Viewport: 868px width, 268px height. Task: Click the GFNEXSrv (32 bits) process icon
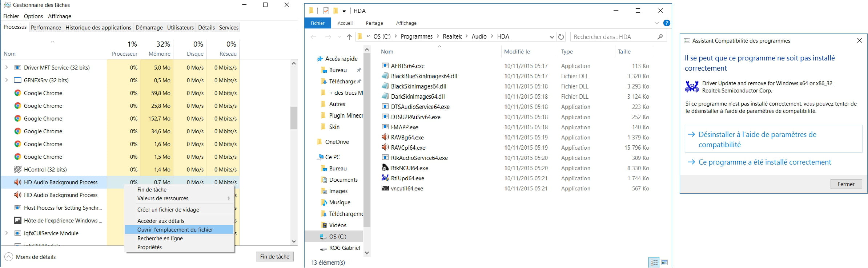pyautogui.click(x=17, y=80)
